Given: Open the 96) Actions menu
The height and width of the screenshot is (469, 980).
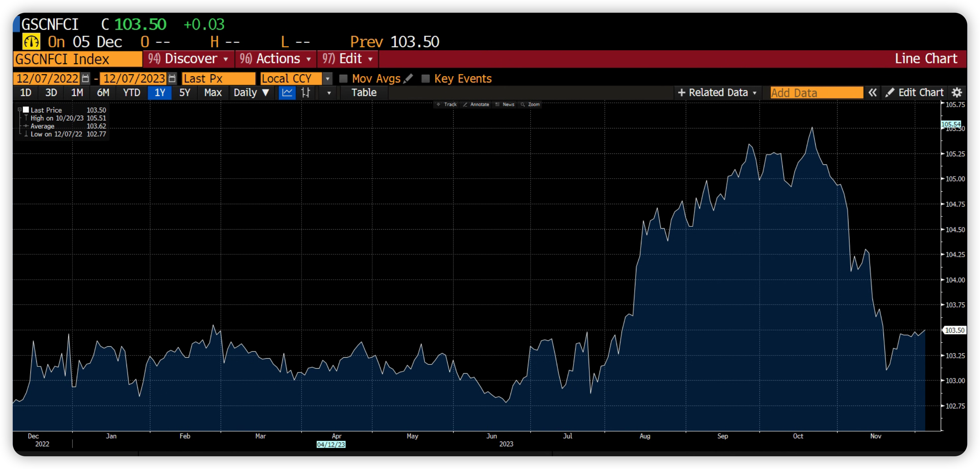Looking at the screenshot, I should click(276, 59).
